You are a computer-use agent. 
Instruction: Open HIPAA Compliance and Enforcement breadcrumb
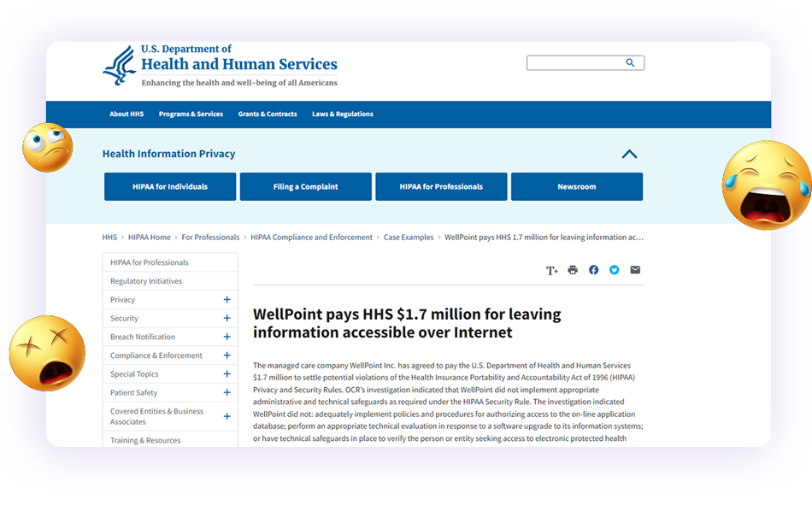tap(311, 237)
